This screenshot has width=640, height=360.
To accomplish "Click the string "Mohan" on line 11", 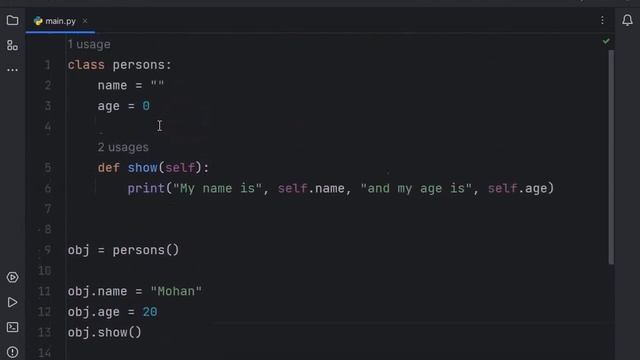I will tap(176, 291).
